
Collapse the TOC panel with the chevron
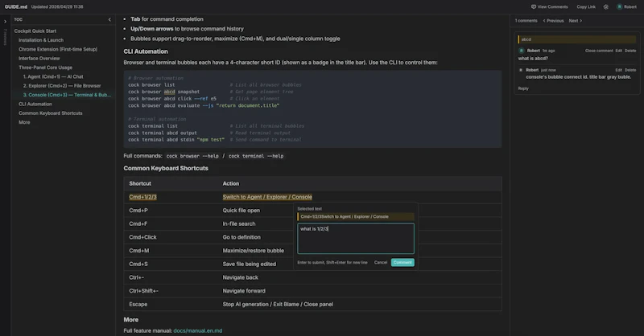[109, 19]
